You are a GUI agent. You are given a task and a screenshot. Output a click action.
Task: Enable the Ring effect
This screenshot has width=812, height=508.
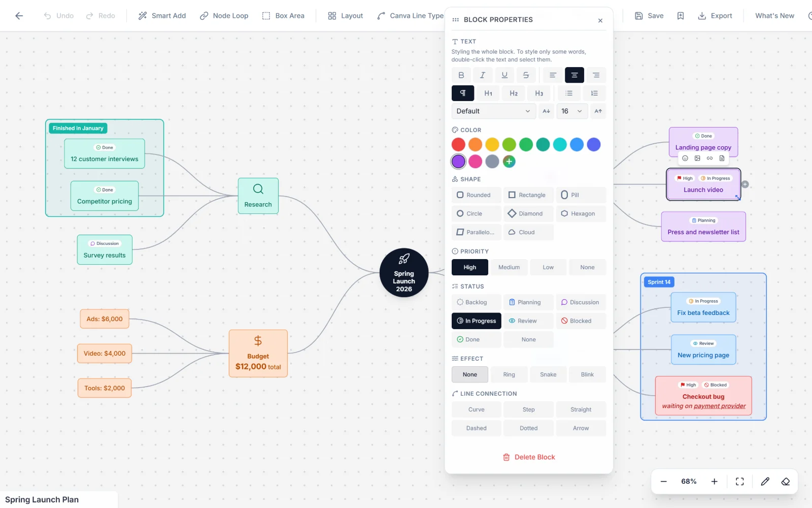[509, 375]
